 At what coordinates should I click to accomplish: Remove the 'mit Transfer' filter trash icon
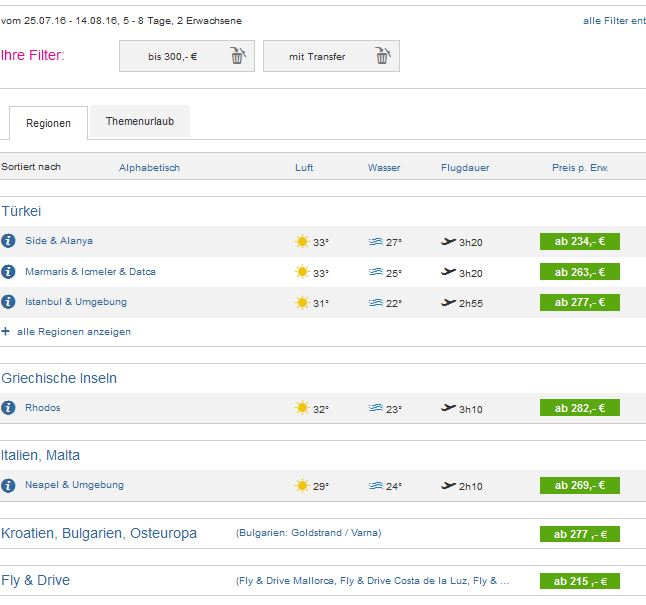tap(383, 55)
